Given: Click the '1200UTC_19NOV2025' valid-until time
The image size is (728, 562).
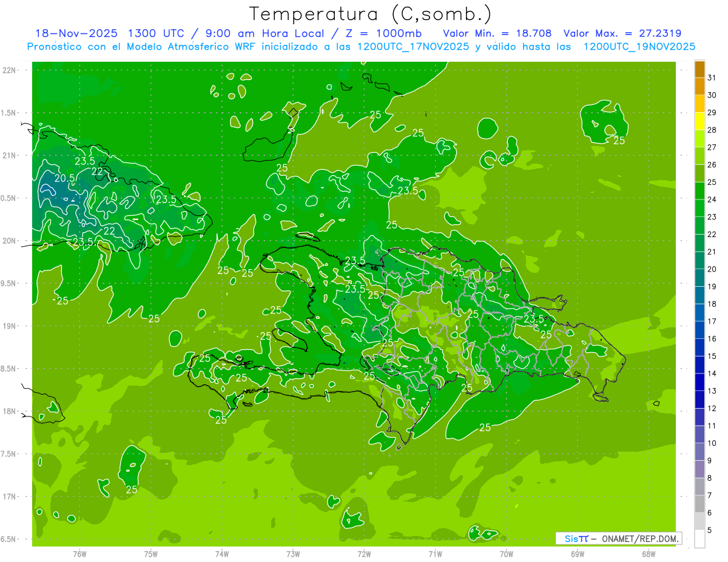Looking at the screenshot, I should 639,47.
